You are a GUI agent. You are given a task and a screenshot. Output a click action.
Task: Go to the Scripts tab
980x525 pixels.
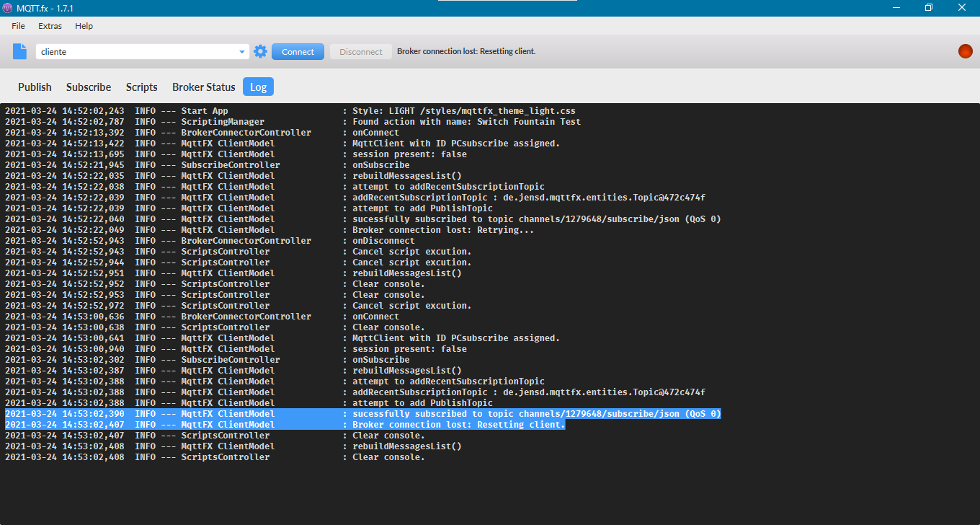pyautogui.click(x=141, y=87)
